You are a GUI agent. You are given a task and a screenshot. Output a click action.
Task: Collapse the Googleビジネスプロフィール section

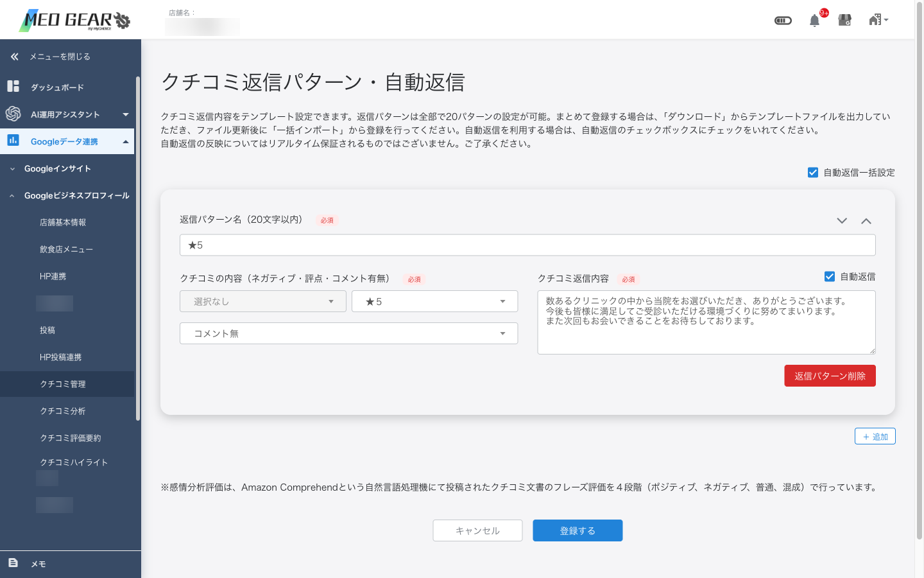tap(69, 195)
